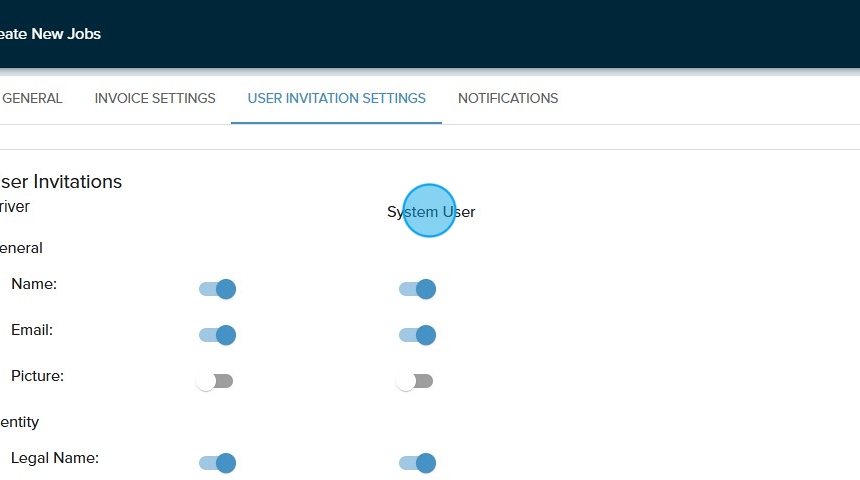Click the Email field label

[32, 330]
